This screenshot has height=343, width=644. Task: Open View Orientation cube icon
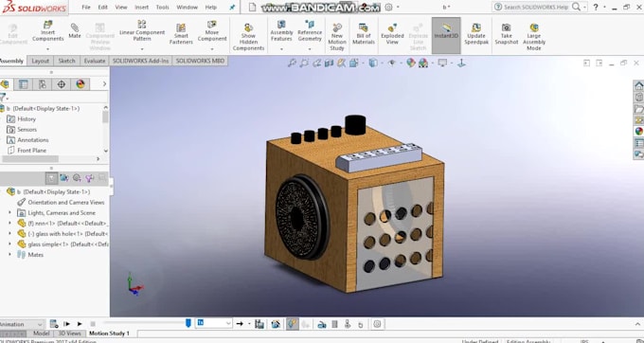click(x=353, y=63)
